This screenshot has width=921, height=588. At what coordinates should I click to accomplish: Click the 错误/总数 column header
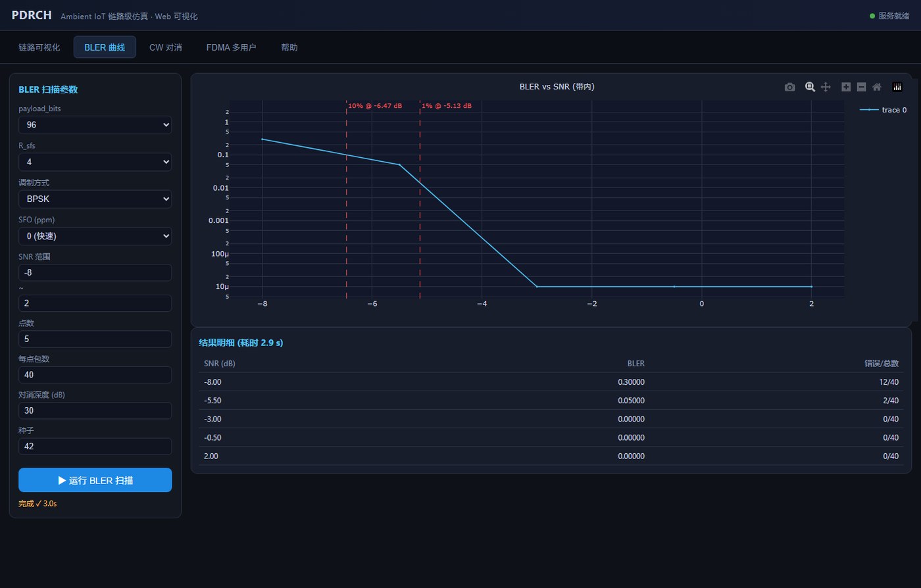coord(882,363)
